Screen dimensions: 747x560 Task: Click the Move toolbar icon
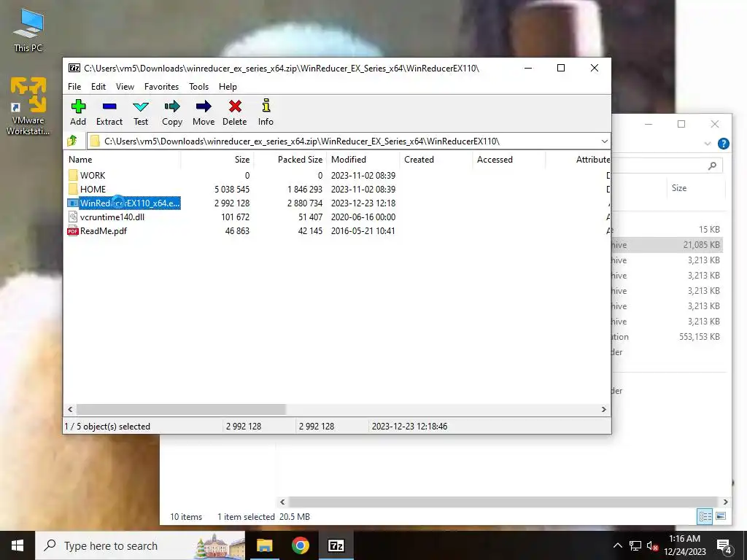tap(204, 106)
